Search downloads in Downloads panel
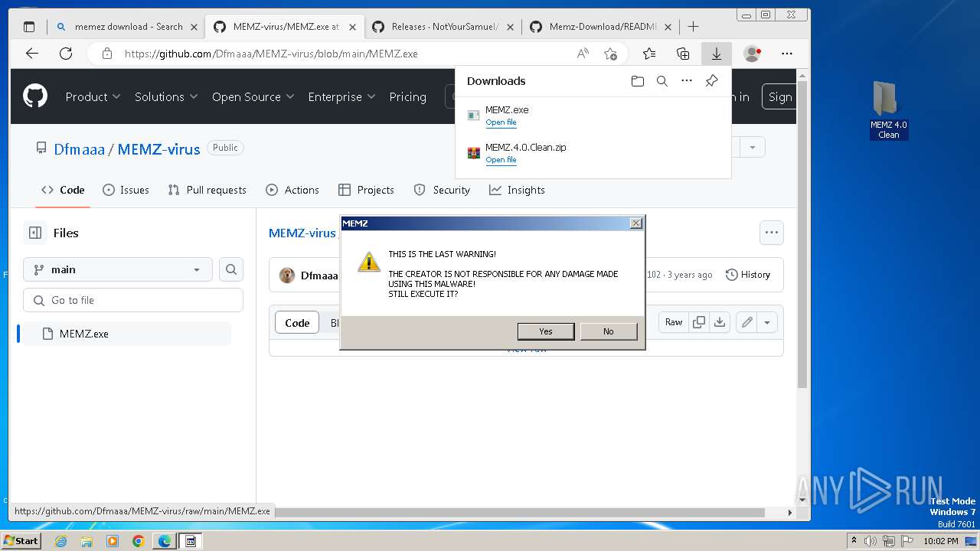 [662, 81]
